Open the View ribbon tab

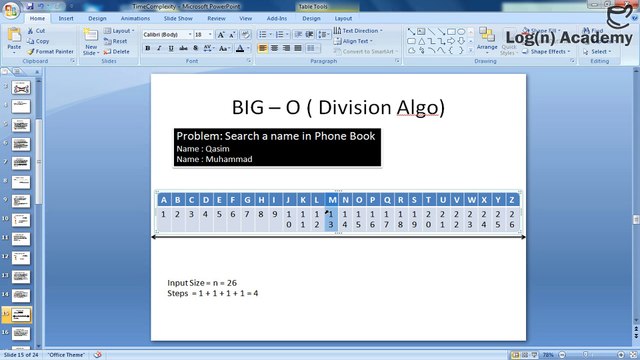coord(245,18)
